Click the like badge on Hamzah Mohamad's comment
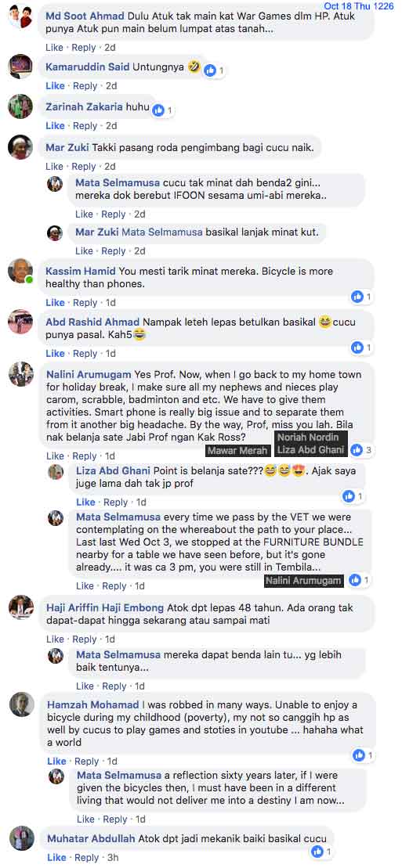This screenshot has width=402, height=868. [x=364, y=755]
